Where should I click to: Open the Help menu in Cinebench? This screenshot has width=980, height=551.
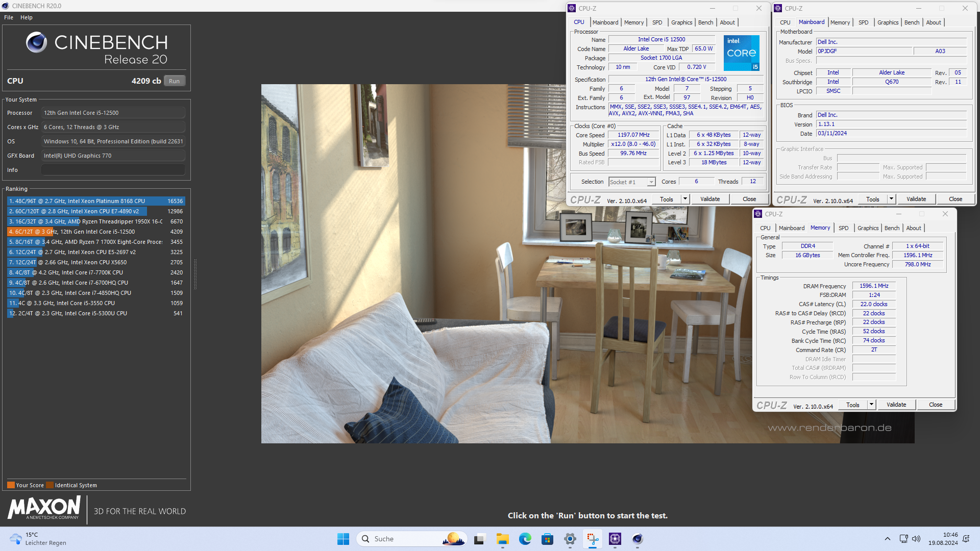point(27,17)
